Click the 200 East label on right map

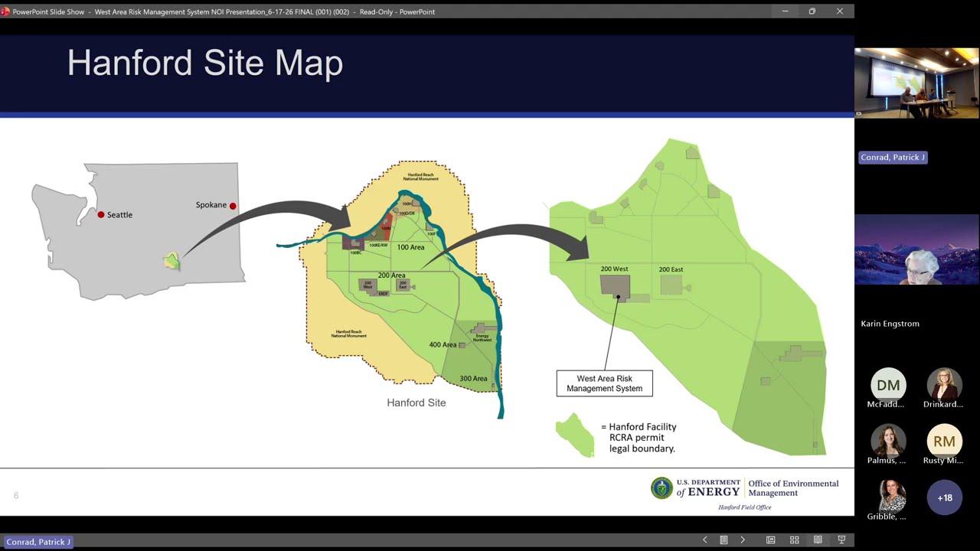pos(671,269)
